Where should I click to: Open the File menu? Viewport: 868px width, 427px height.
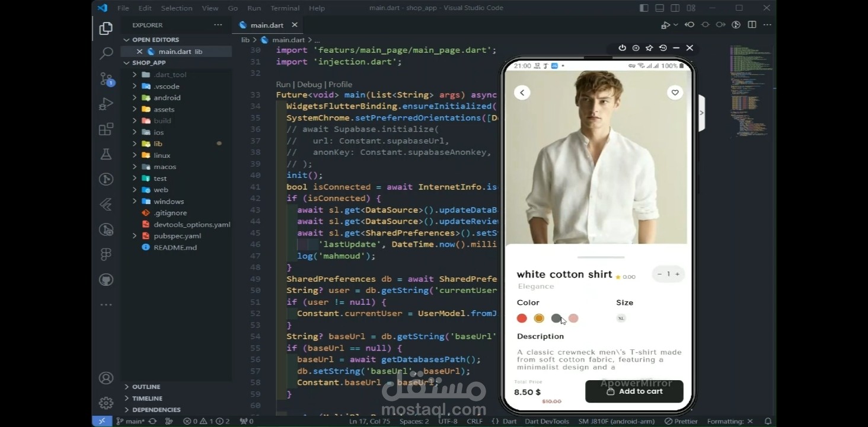click(123, 8)
